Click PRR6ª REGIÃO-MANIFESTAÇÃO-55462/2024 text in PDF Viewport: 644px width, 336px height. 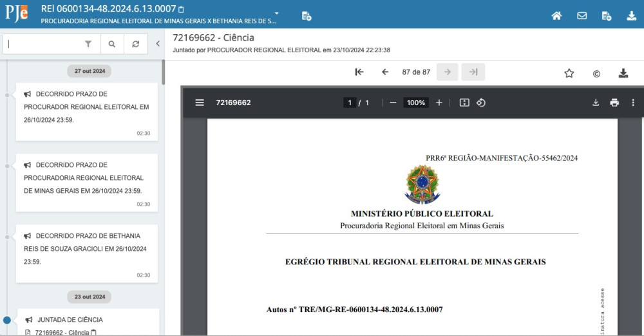(x=502, y=158)
